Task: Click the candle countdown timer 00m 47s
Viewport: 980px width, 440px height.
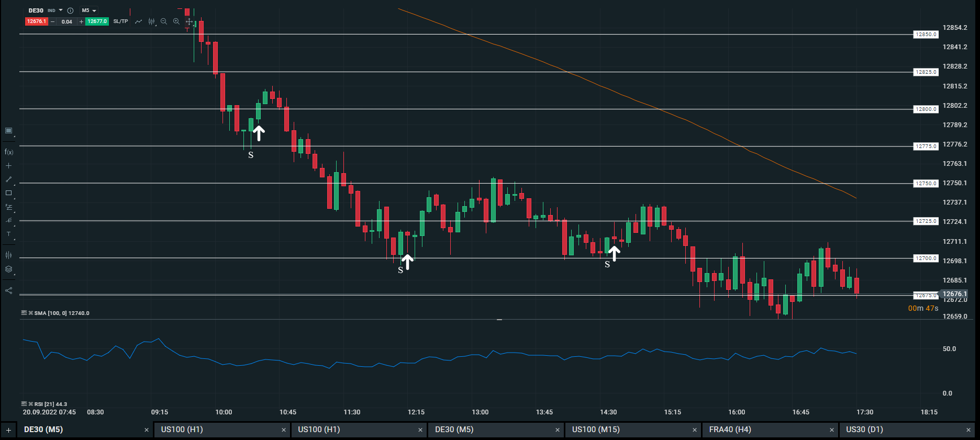Action: [923, 308]
